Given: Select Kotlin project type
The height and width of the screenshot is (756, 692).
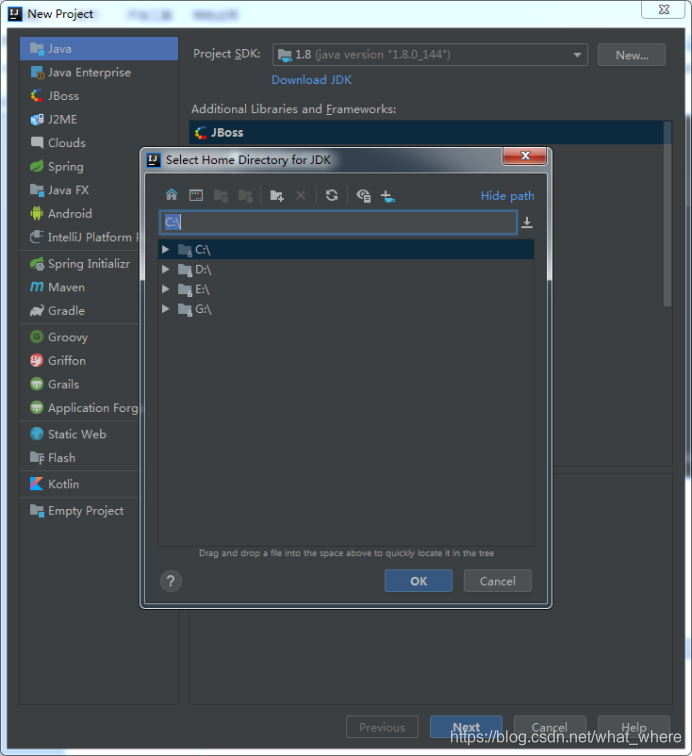Looking at the screenshot, I should (x=80, y=484).
